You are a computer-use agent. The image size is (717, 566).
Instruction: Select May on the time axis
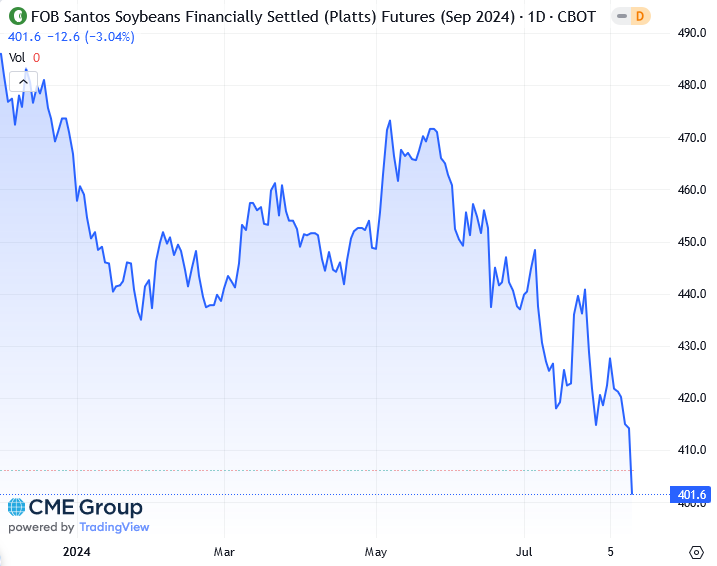[377, 551]
